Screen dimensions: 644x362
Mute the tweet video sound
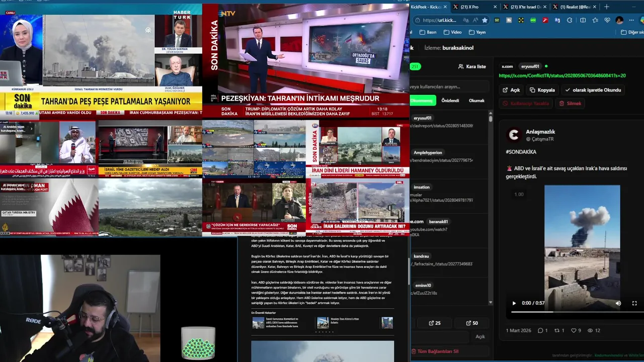coord(618,303)
